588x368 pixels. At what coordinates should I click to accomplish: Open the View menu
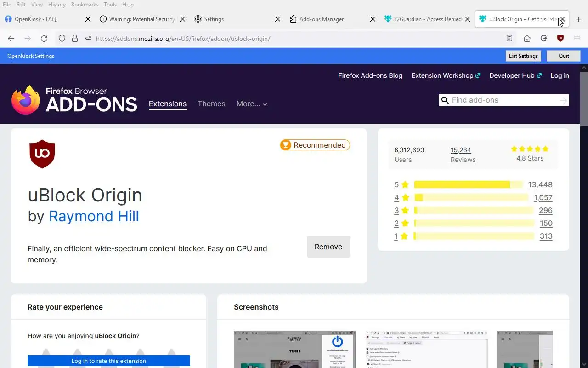point(37,5)
